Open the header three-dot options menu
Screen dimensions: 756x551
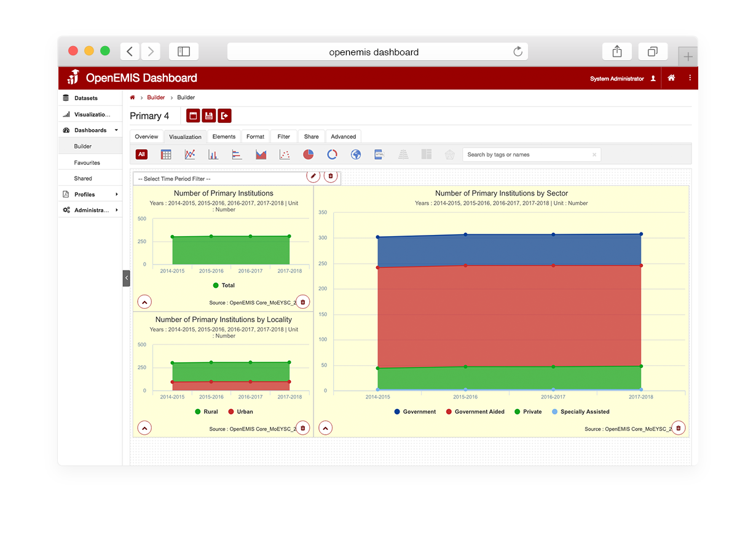690,78
